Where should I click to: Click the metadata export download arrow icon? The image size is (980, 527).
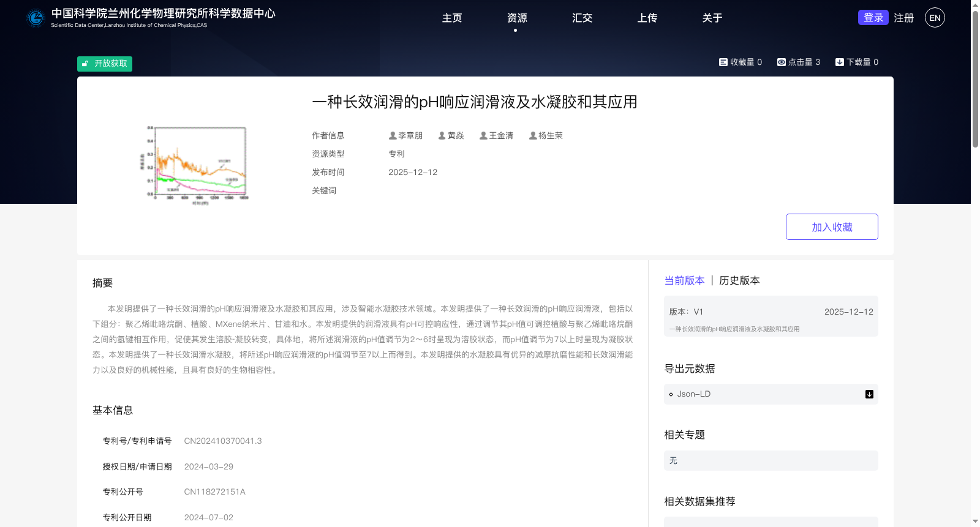(869, 394)
